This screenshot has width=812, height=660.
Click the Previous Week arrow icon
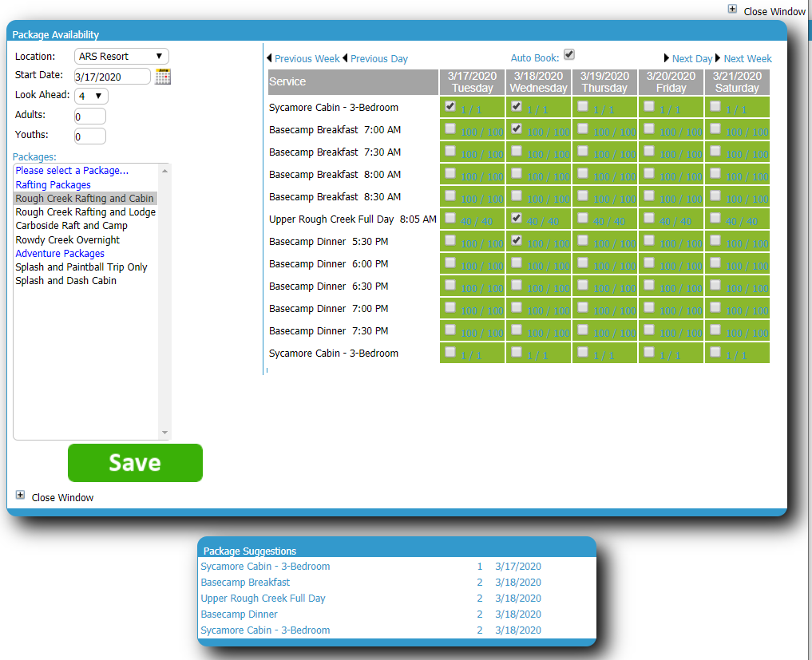[269, 58]
